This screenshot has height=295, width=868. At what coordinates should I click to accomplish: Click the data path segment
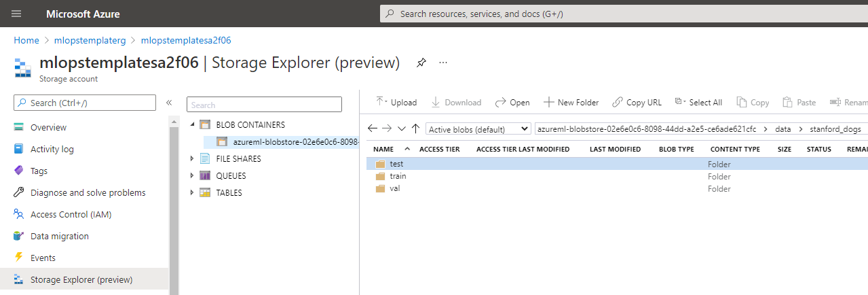point(782,128)
